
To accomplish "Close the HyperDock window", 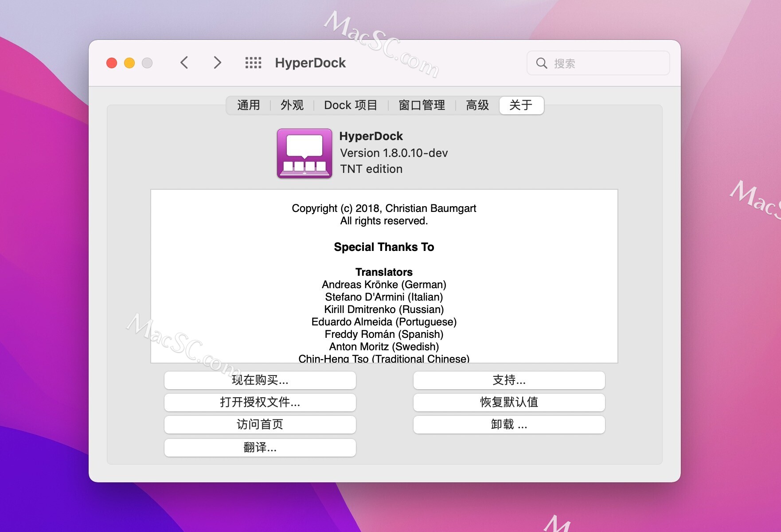I will pos(112,63).
